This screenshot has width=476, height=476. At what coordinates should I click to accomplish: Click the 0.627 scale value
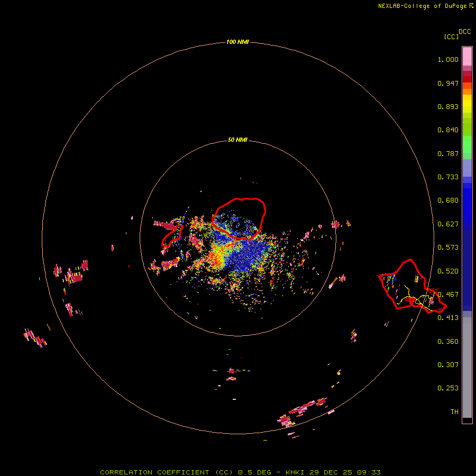(448, 224)
